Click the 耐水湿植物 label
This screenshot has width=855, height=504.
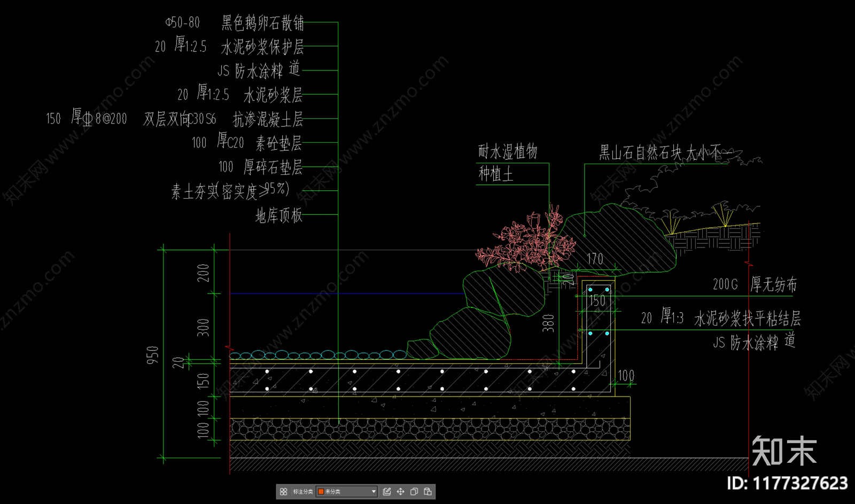(508, 152)
